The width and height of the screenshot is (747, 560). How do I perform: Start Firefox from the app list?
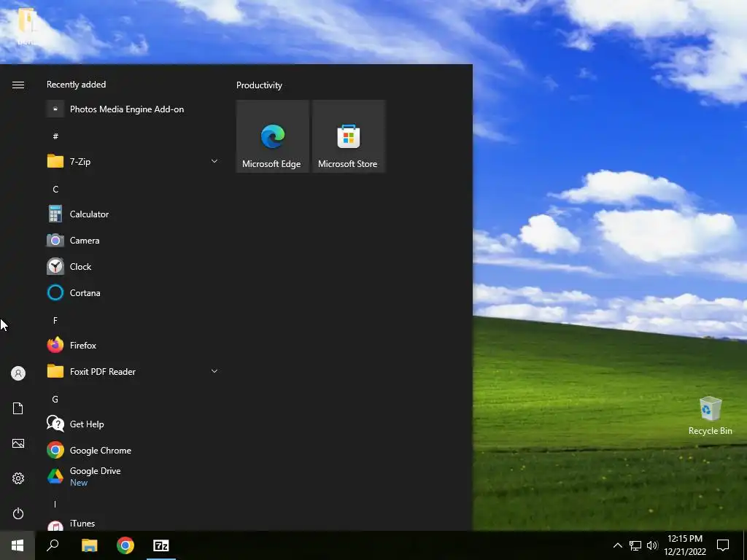click(x=133, y=345)
